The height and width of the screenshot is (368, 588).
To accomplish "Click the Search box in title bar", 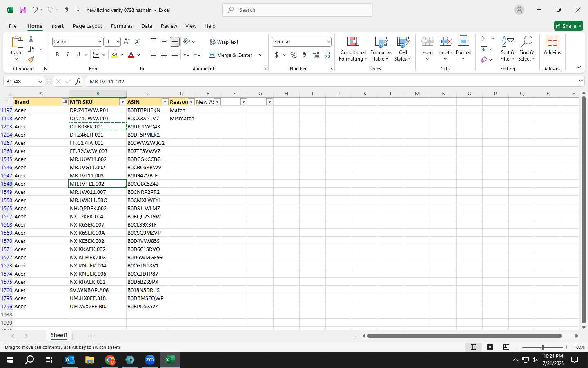I will coord(297,10).
